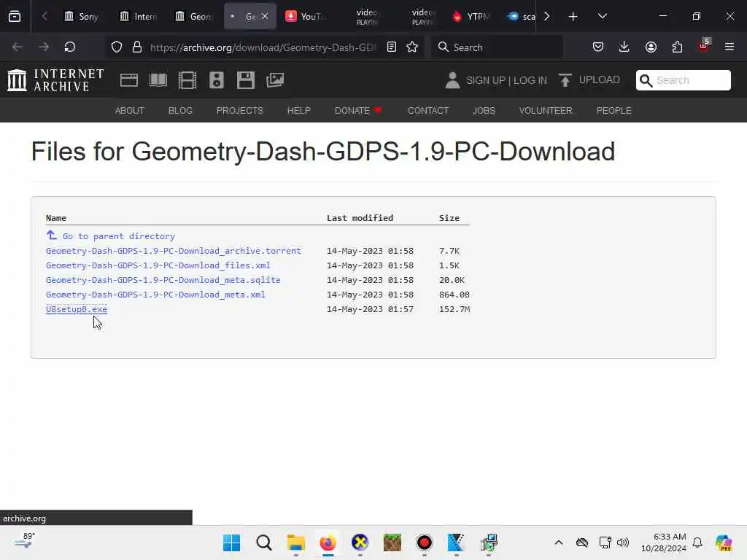Click the Upload arrow icon
This screenshot has width=747, height=560.
pos(565,80)
